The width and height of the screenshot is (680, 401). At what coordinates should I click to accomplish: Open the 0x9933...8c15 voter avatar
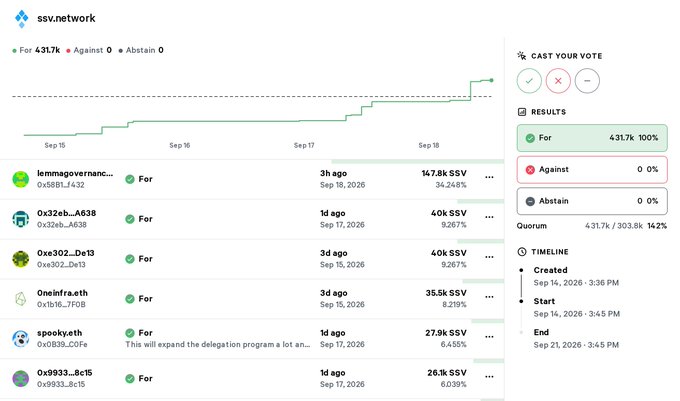(x=20, y=378)
